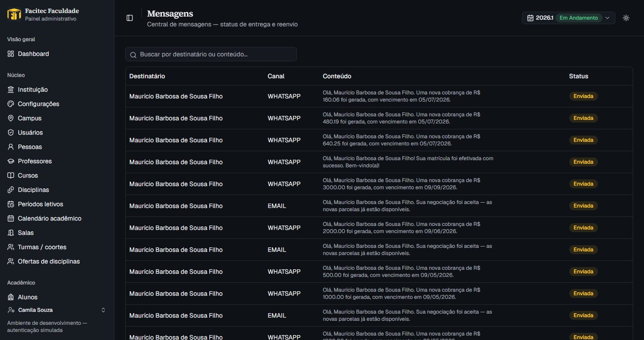Screen dimensions: 644x340
Task: Open the Configurações menu item
Action: [x=57, y=104]
